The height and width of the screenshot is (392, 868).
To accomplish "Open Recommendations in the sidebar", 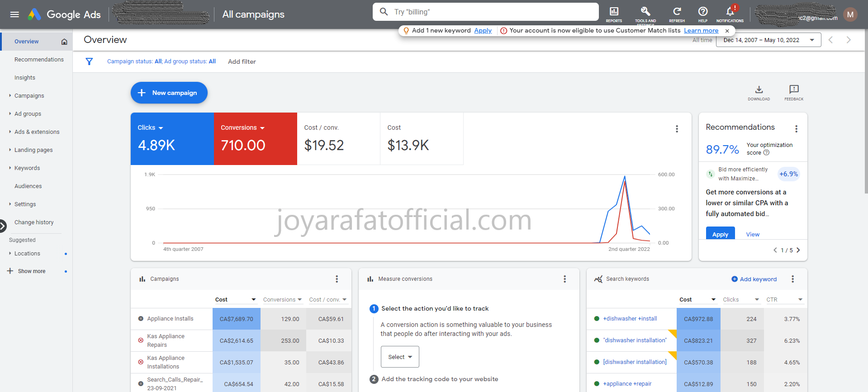I will click(39, 60).
